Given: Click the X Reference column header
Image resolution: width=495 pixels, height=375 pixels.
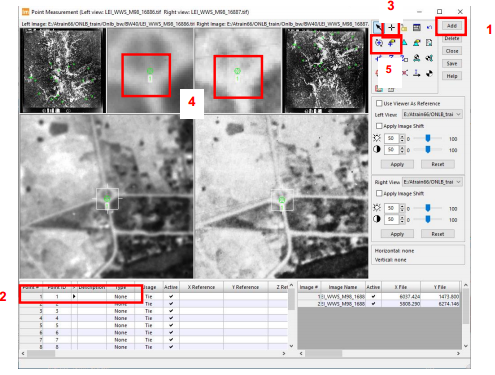Looking at the screenshot, I should tap(201, 287).
